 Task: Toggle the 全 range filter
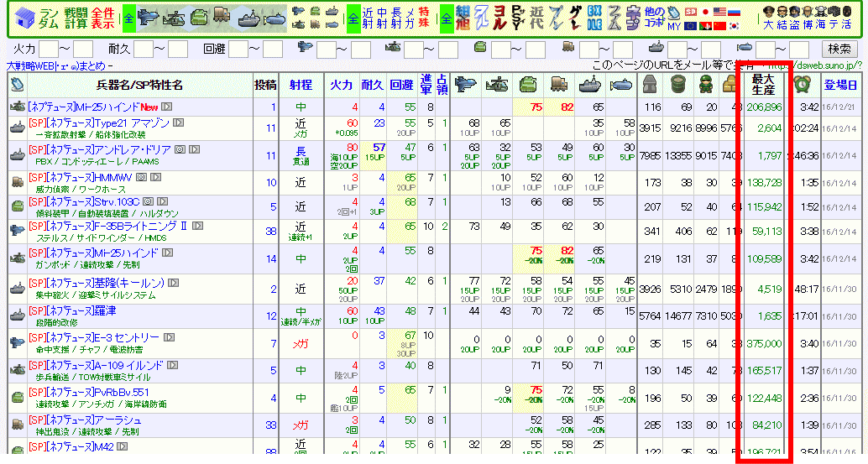pos(353,18)
